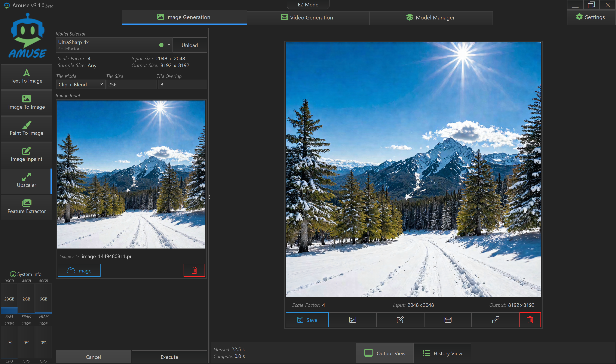The height and width of the screenshot is (364, 616).
Task: Open the Feature Extractor tool
Action: coord(27,207)
